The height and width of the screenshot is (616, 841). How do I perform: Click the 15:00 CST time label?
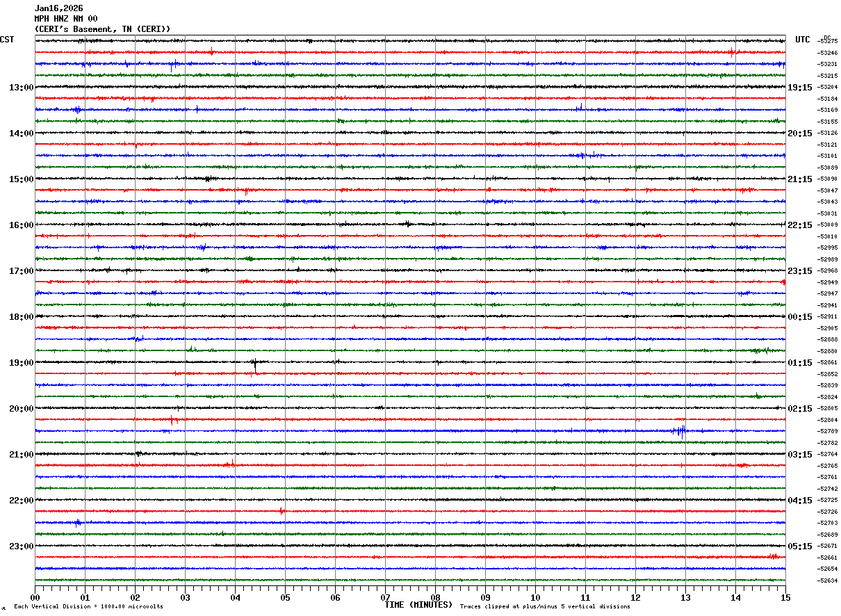pyautogui.click(x=21, y=179)
